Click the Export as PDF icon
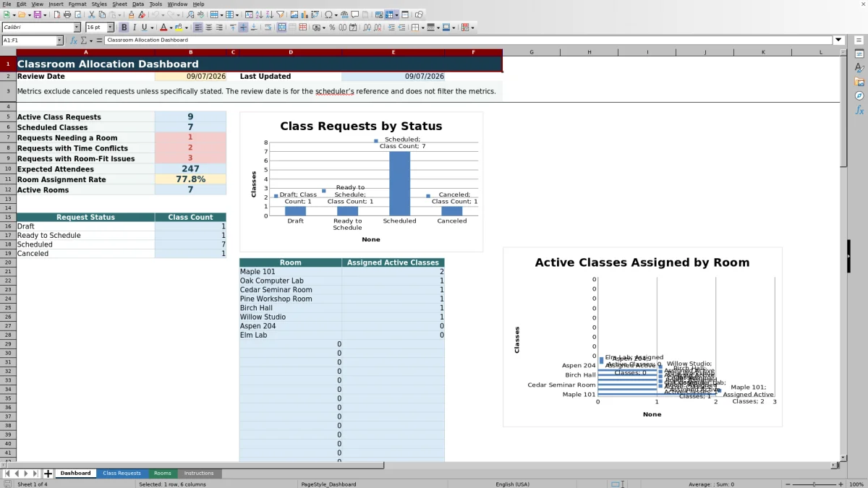The height and width of the screenshot is (488, 868). click(56, 14)
